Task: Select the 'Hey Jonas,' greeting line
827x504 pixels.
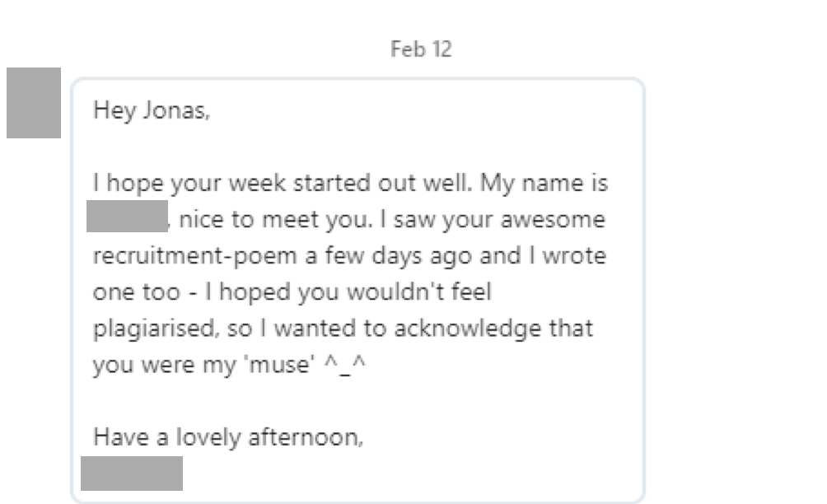Action: [152, 110]
